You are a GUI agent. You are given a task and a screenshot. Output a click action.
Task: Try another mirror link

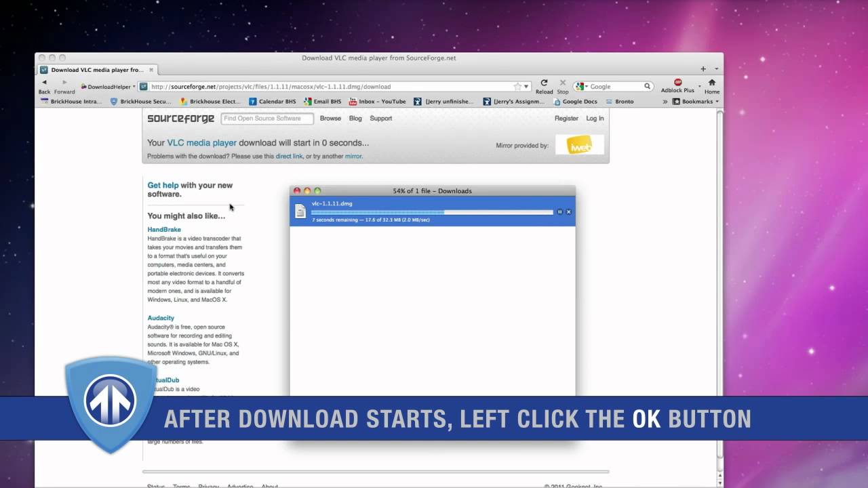click(353, 156)
